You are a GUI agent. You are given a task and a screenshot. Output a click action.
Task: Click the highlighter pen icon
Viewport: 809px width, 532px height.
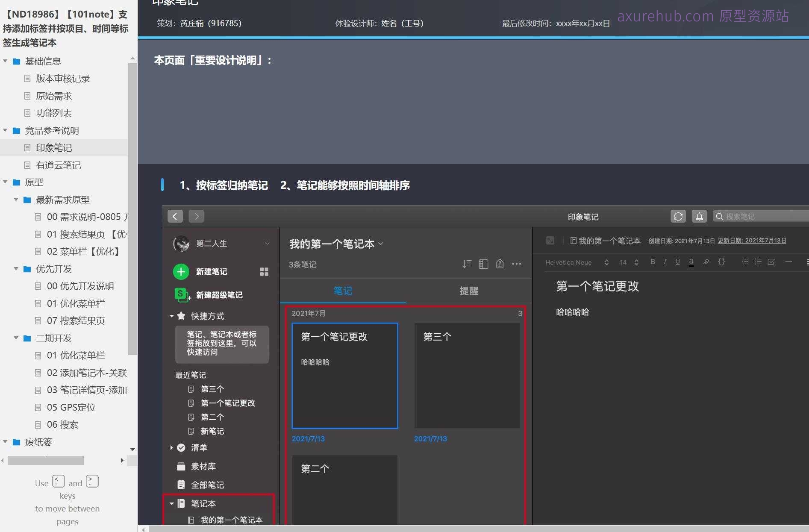pyautogui.click(x=706, y=262)
